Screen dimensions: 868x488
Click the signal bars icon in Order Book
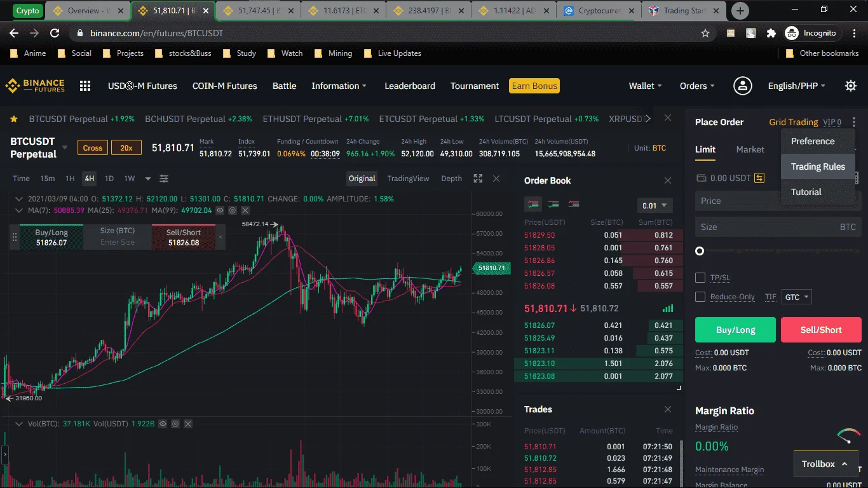coord(667,308)
